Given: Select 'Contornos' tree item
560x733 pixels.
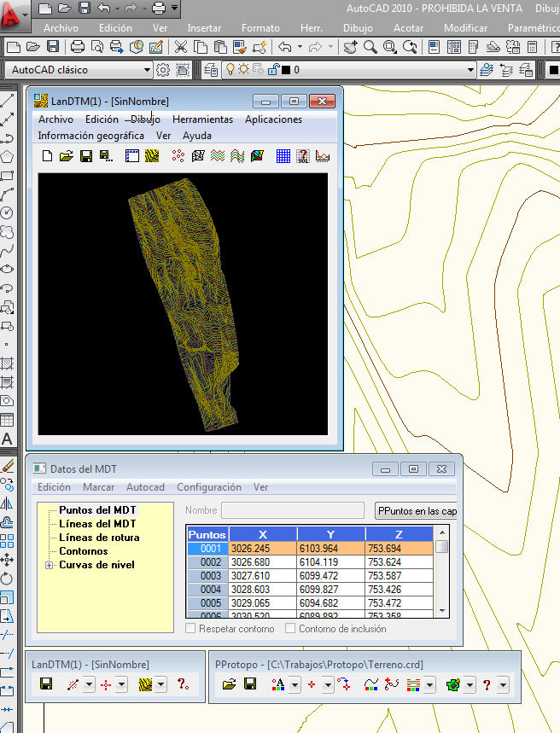Looking at the screenshot, I should coord(84,551).
